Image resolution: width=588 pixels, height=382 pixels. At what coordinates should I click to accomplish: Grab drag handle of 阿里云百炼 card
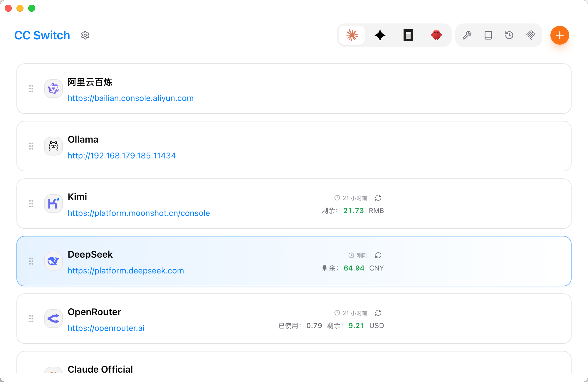pos(31,89)
